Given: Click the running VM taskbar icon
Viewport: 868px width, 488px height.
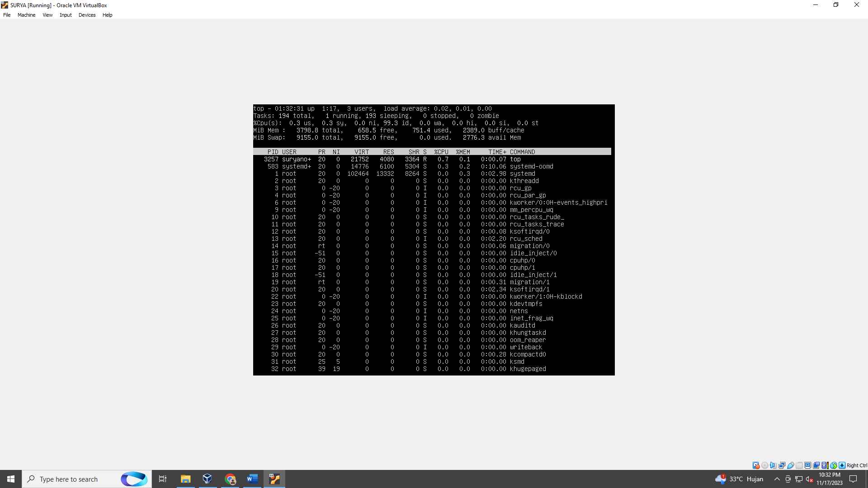Looking at the screenshot, I should point(274,479).
